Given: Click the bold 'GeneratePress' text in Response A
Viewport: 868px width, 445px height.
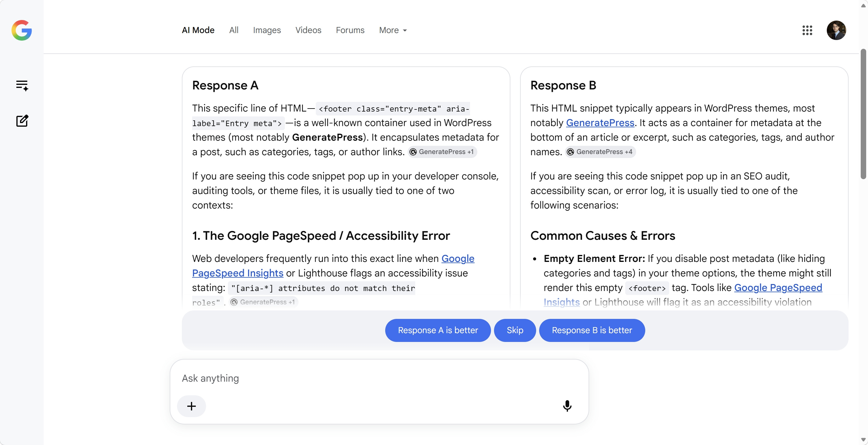Looking at the screenshot, I should (x=327, y=137).
